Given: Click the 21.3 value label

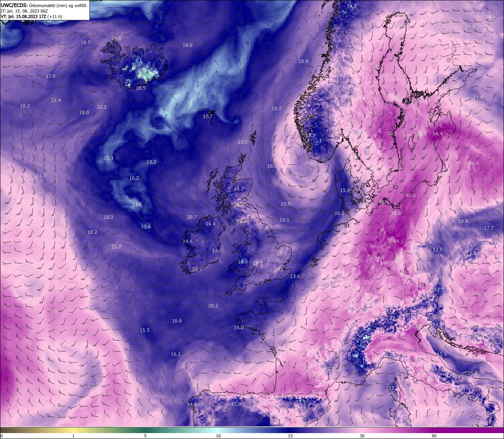Looking at the screenshot, I should point(41,176).
